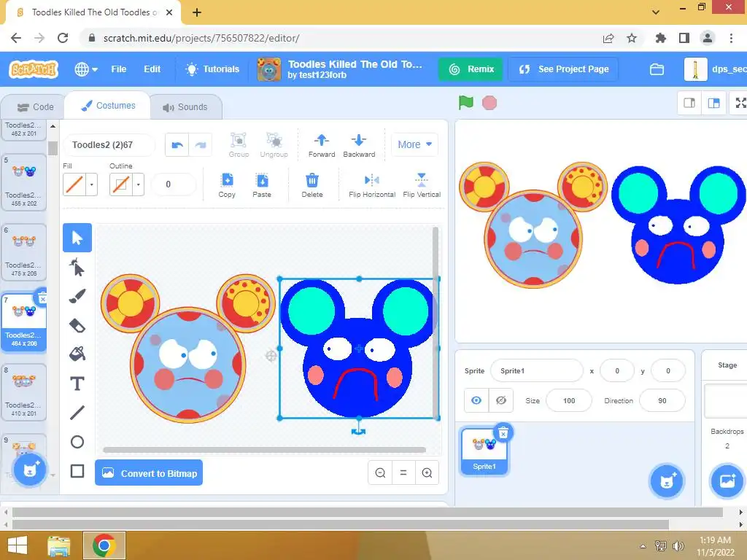Open the File menu
The width and height of the screenshot is (747, 560).
point(119,69)
